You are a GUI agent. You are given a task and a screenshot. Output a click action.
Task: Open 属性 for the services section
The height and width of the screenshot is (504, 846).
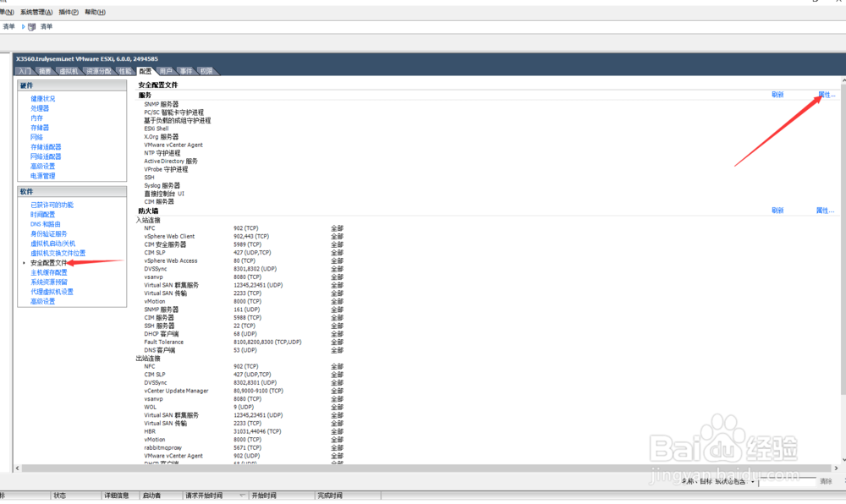pos(826,95)
